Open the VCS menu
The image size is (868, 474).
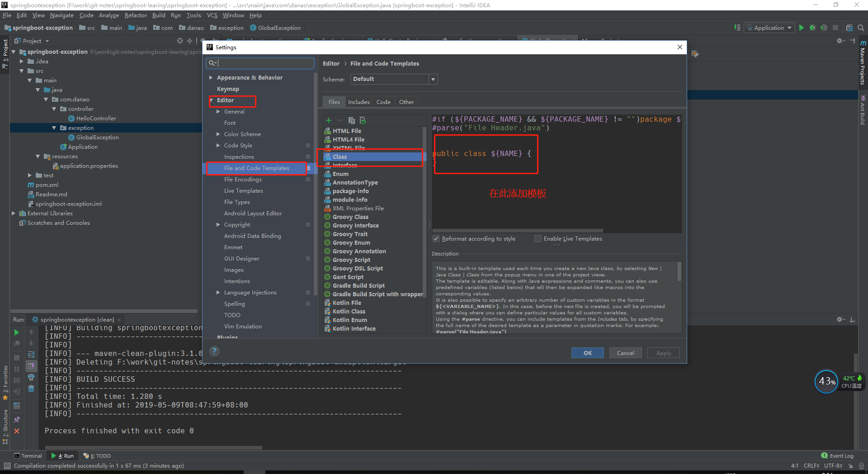point(212,15)
